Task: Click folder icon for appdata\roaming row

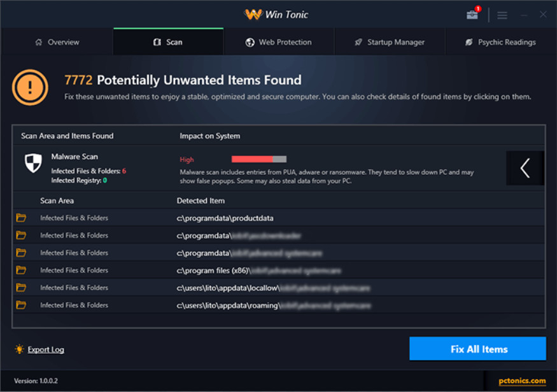Action: tap(21, 305)
